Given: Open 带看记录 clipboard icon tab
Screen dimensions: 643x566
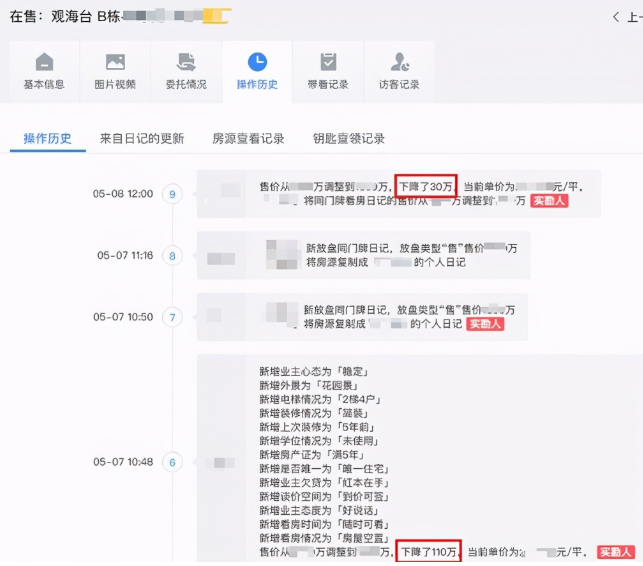Looking at the screenshot, I should 328,62.
